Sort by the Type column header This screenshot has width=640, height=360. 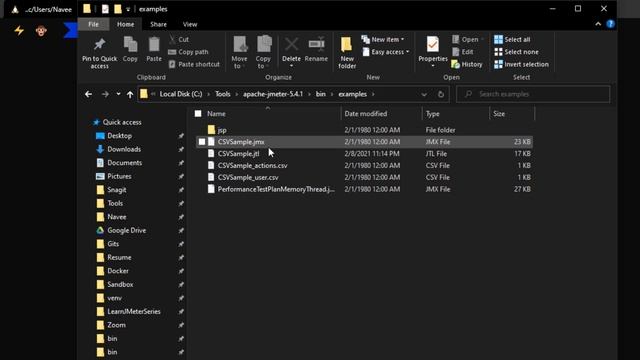[433, 114]
